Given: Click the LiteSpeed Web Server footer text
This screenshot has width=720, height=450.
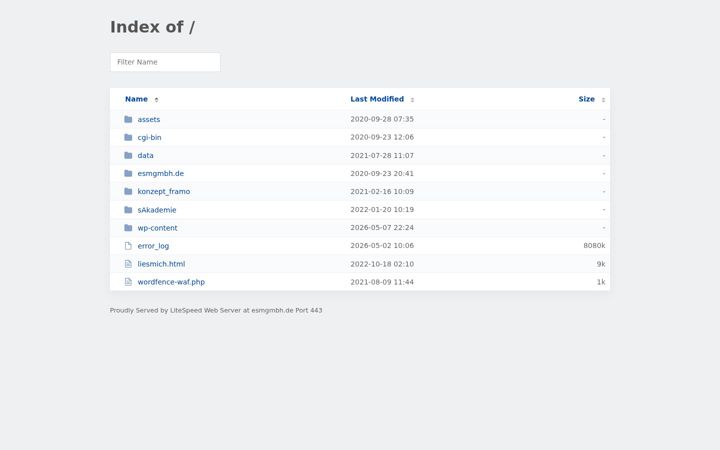Looking at the screenshot, I should [x=216, y=310].
